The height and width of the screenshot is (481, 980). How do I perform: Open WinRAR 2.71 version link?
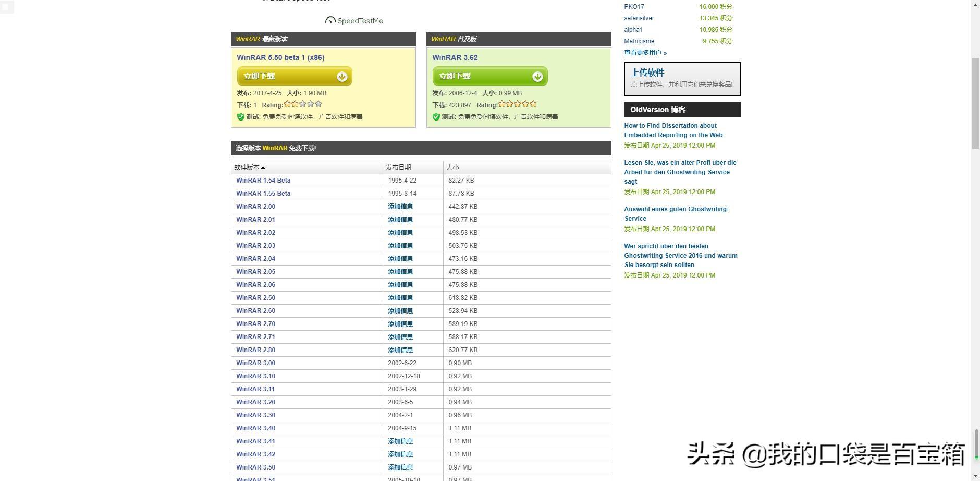tap(255, 337)
